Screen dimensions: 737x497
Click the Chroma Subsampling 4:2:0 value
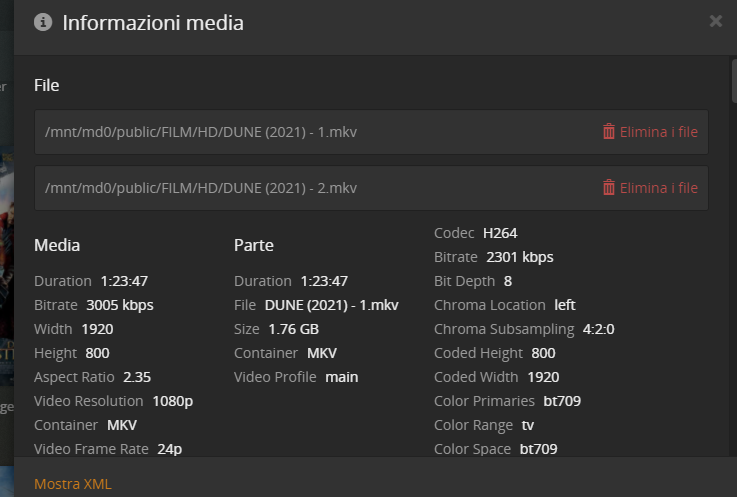click(x=600, y=329)
